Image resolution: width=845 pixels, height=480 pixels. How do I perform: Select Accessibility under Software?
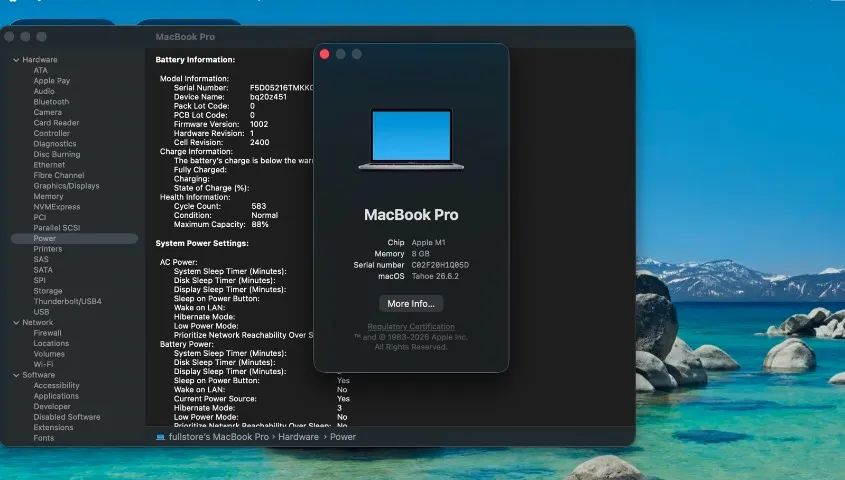coord(56,385)
